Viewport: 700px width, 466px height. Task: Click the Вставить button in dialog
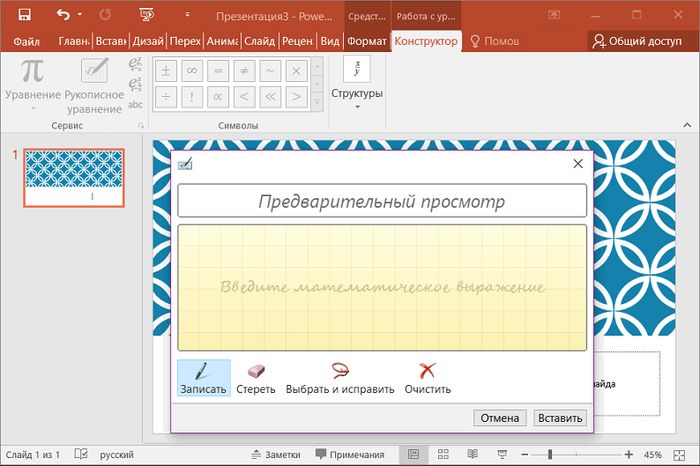pos(560,418)
